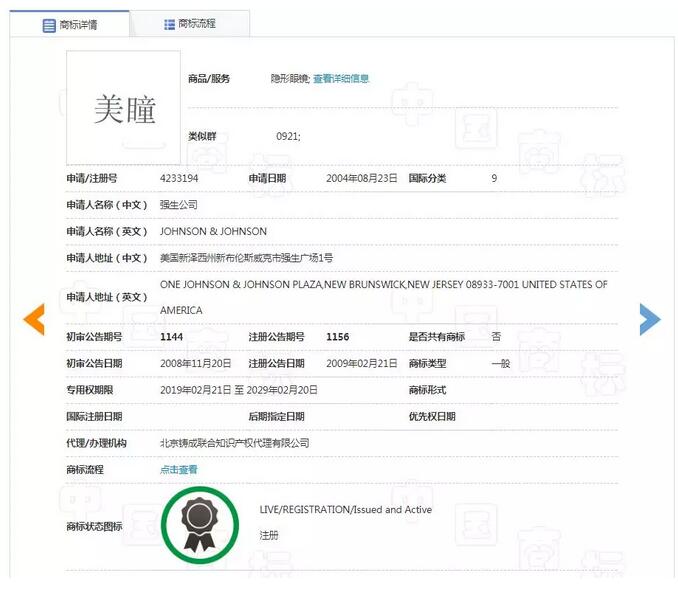Click the 点击查看 trademark process link

pos(179,469)
